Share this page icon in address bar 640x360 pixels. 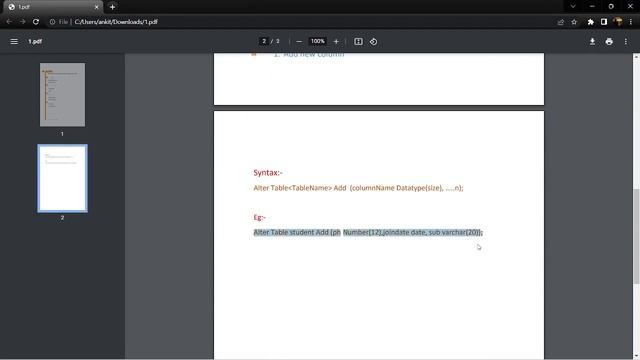tap(560, 22)
